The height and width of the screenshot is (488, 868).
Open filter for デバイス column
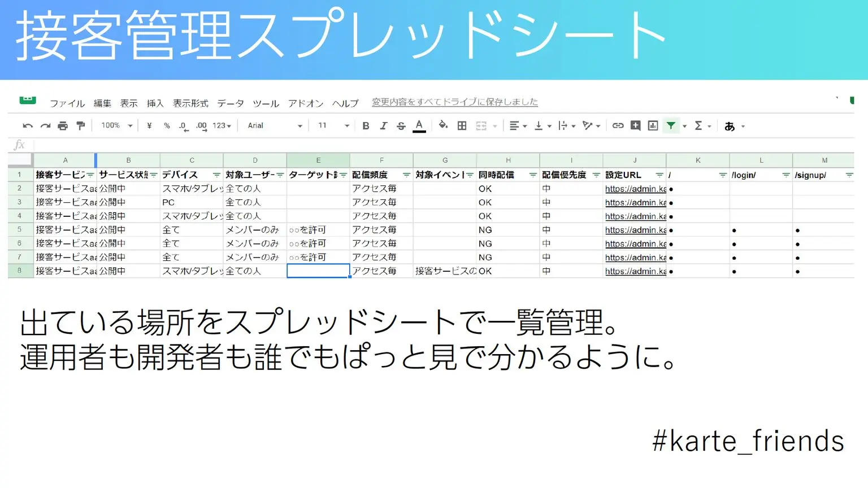point(216,175)
